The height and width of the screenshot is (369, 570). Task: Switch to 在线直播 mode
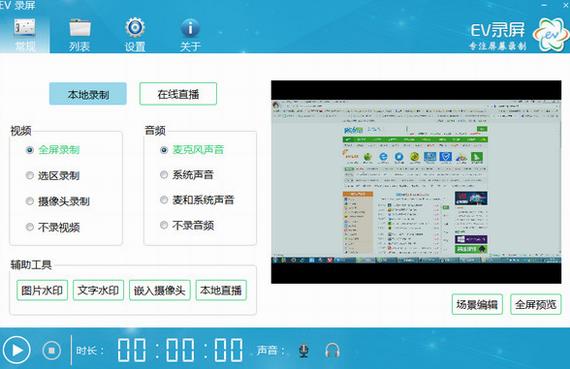click(178, 94)
